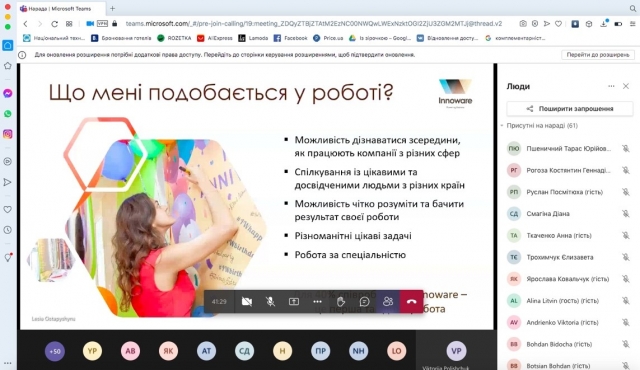
Task: Open the meeting chat
Action: point(364,301)
